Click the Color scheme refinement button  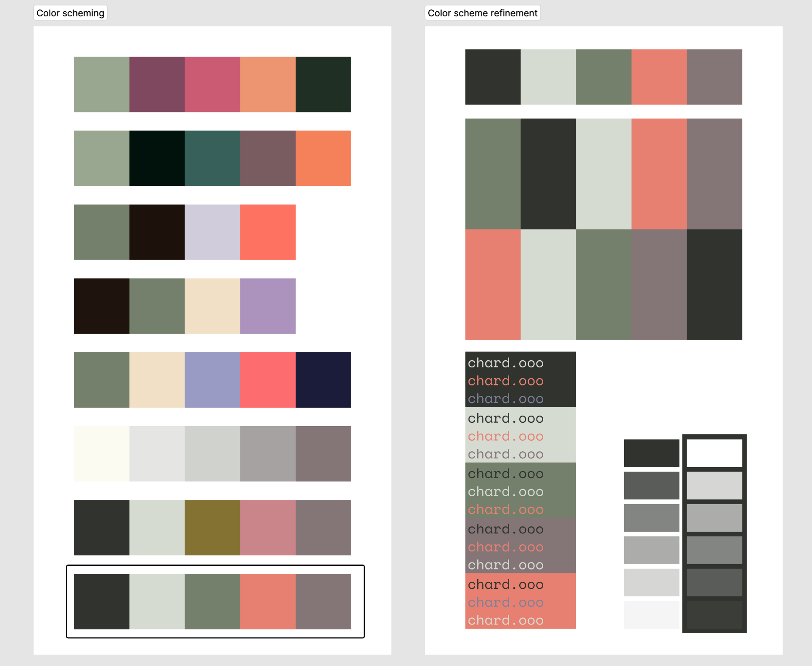482,13
